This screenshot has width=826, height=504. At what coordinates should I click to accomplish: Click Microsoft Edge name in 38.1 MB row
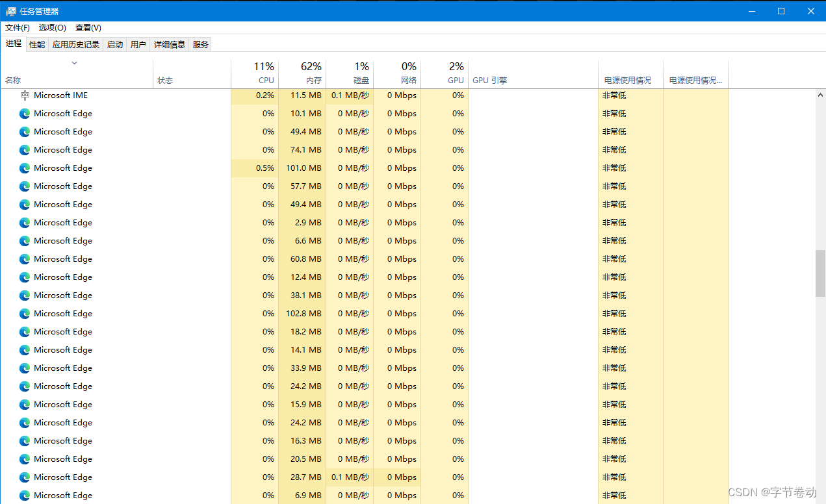pos(63,296)
